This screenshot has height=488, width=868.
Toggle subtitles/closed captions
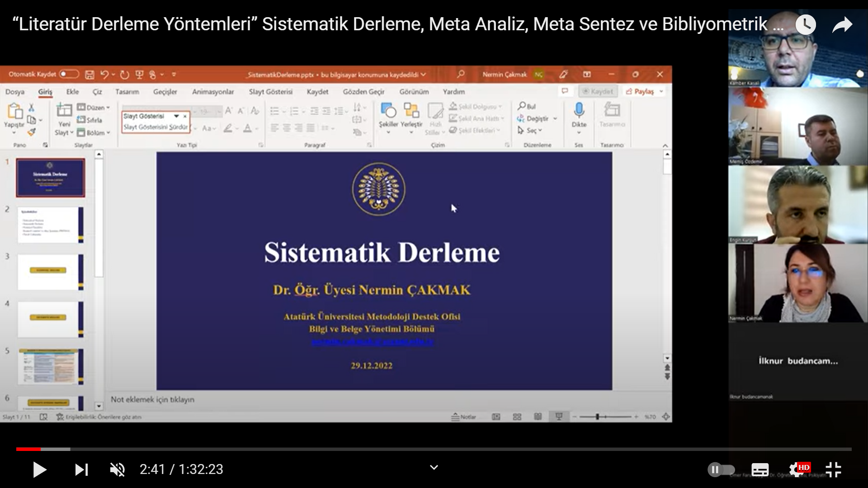tap(759, 470)
